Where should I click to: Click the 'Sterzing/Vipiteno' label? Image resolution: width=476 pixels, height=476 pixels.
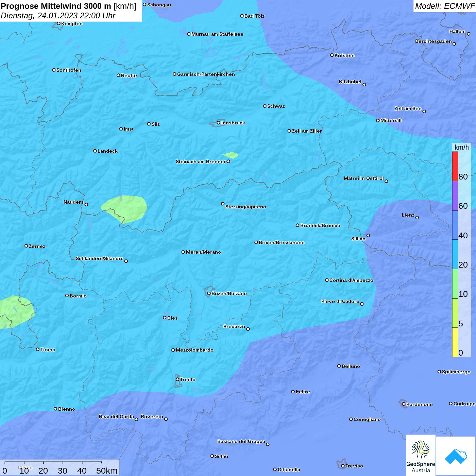246,207
